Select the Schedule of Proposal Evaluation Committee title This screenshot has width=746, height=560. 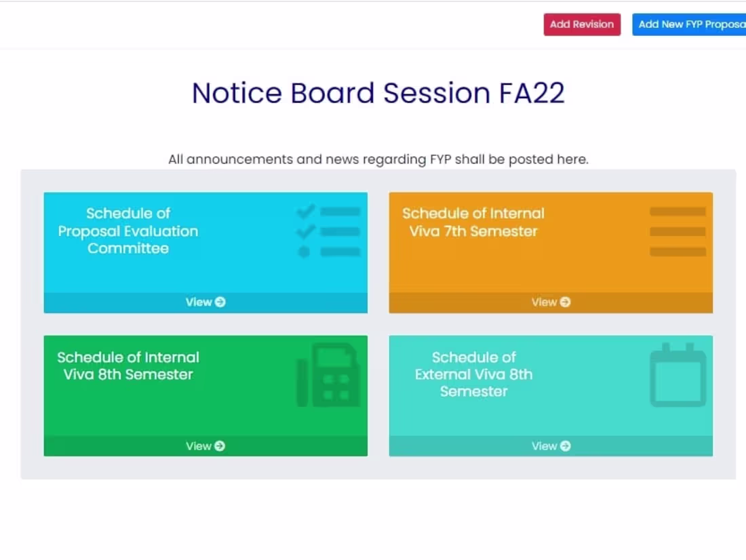coord(128,231)
